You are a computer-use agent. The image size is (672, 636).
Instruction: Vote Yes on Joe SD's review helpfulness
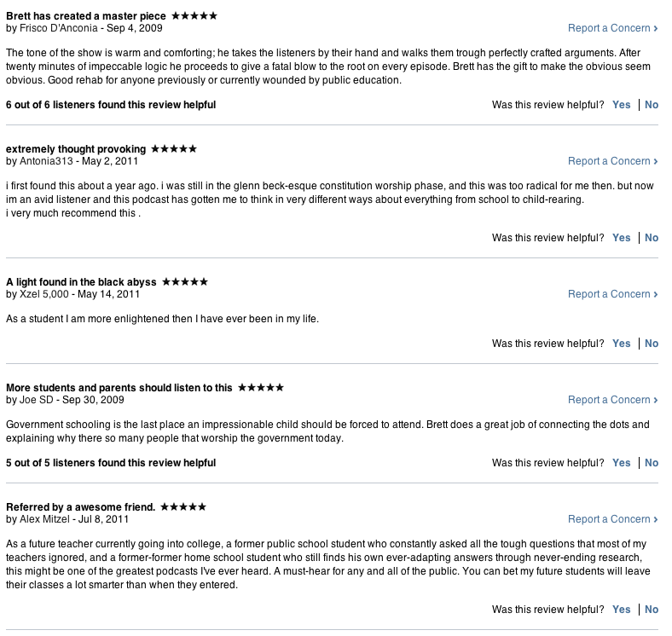click(622, 463)
